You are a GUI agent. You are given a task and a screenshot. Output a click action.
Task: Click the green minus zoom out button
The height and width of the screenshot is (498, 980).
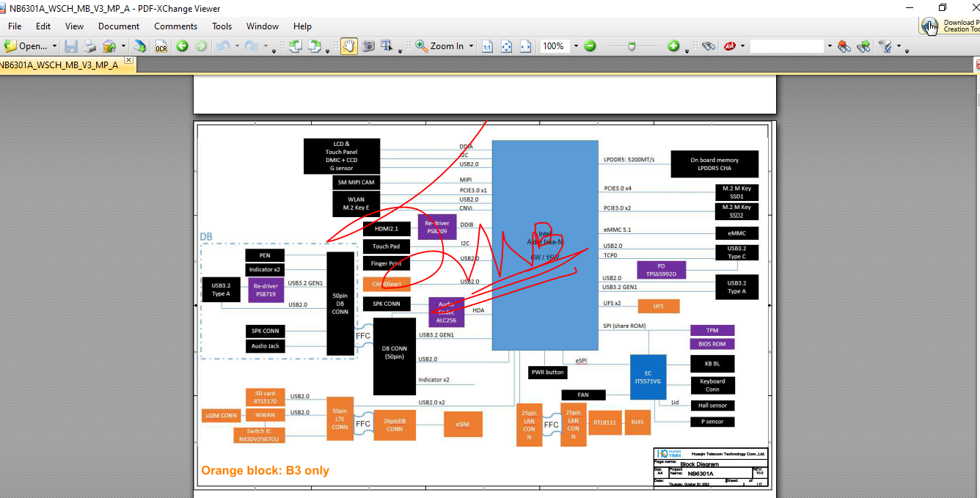point(590,45)
